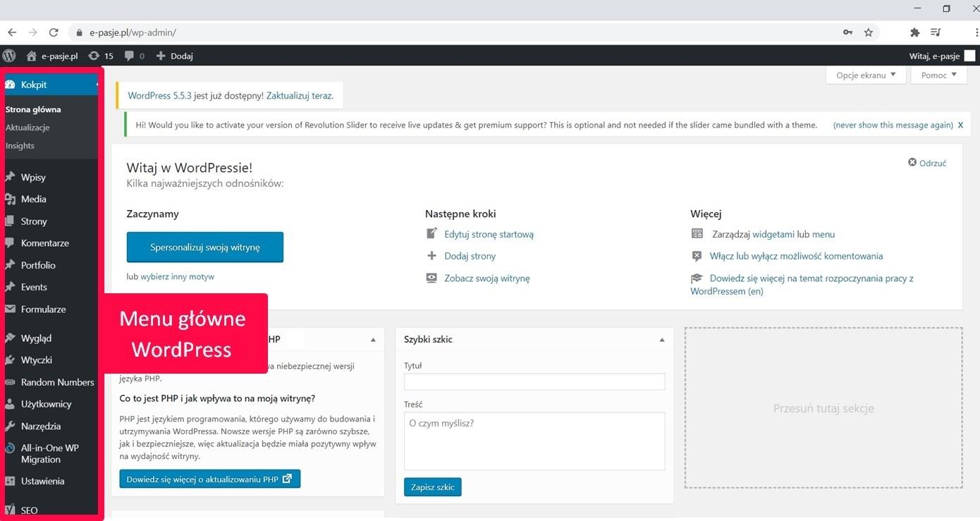Select the Media library icon in the sidebar
The width and height of the screenshot is (980, 521).
(x=11, y=199)
